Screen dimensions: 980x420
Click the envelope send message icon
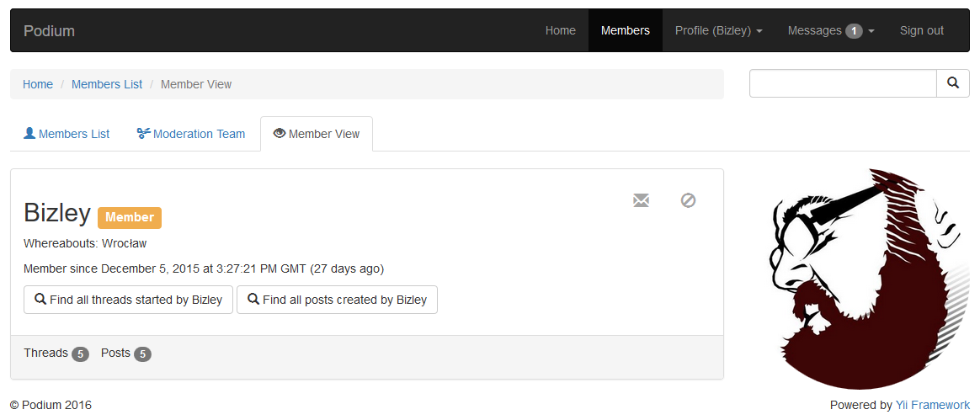(x=641, y=200)
